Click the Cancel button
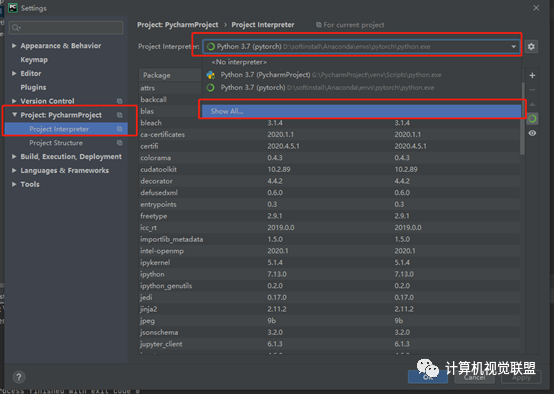This screenshot has width=554, height=394. pos(475,377)
